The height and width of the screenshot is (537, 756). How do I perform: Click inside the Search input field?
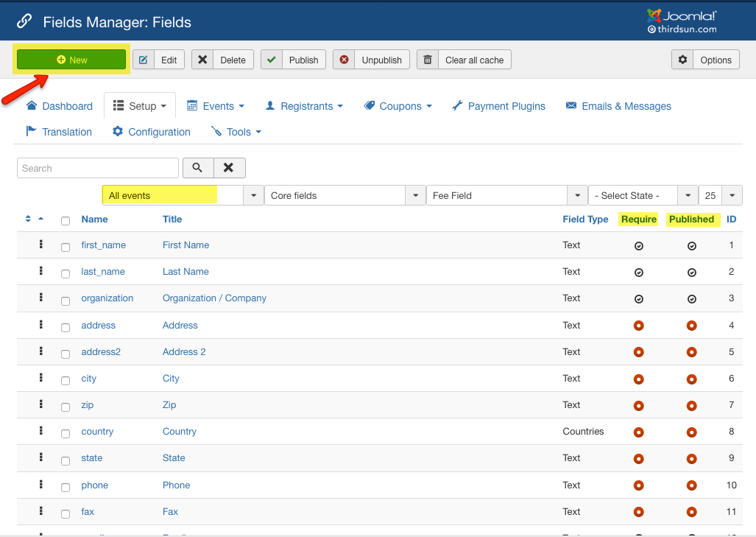tap(96, 168)
